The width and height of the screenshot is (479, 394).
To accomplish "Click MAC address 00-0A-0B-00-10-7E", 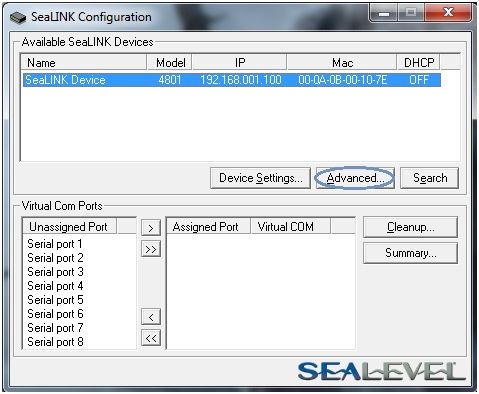I will click(x=343, y=80).
